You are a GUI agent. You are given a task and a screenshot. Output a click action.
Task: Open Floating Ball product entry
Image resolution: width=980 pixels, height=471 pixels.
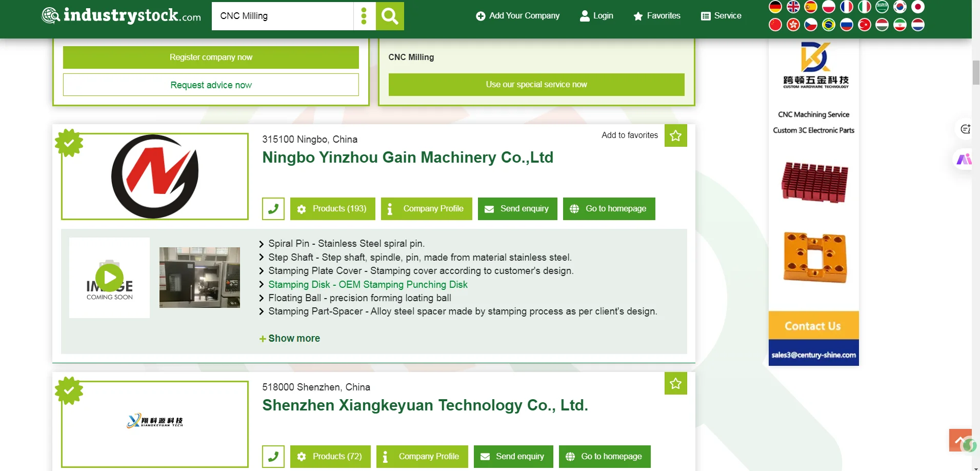[360, 298]
